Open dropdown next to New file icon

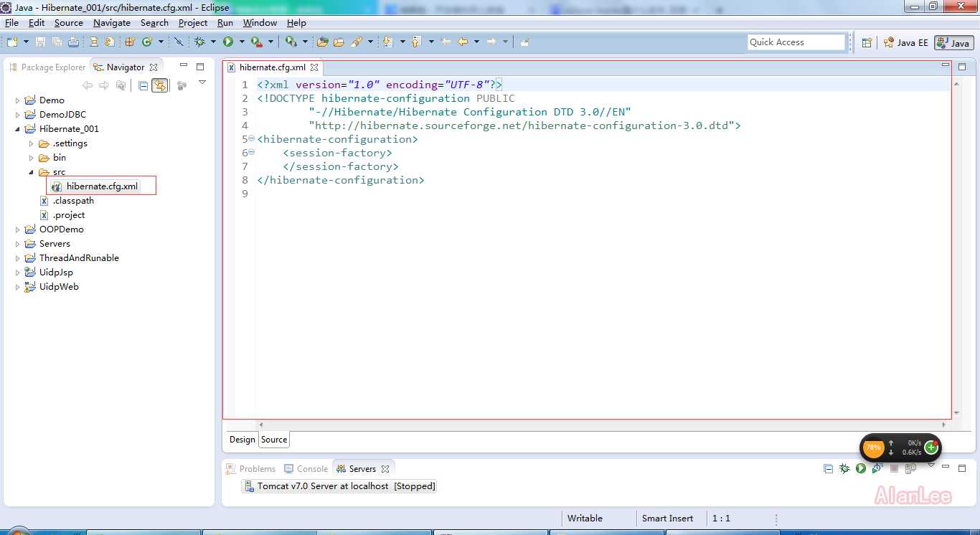point(26,42)
